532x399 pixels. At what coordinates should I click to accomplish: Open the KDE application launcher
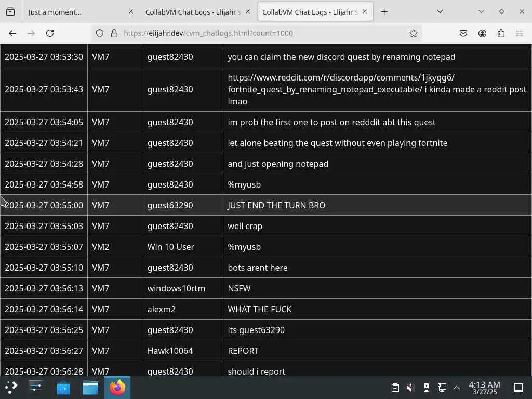pyautogui.click(x=11, y=388)
